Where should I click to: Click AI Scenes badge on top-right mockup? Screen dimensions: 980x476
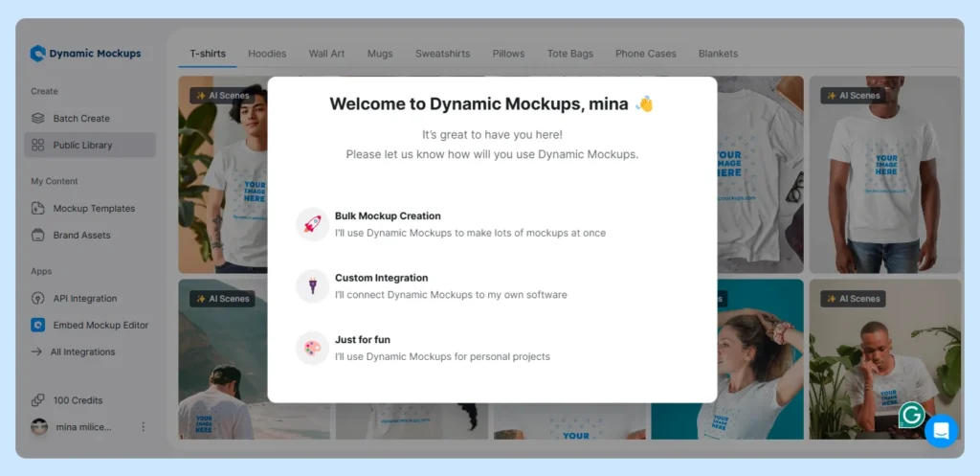click(x=853, y=96)
